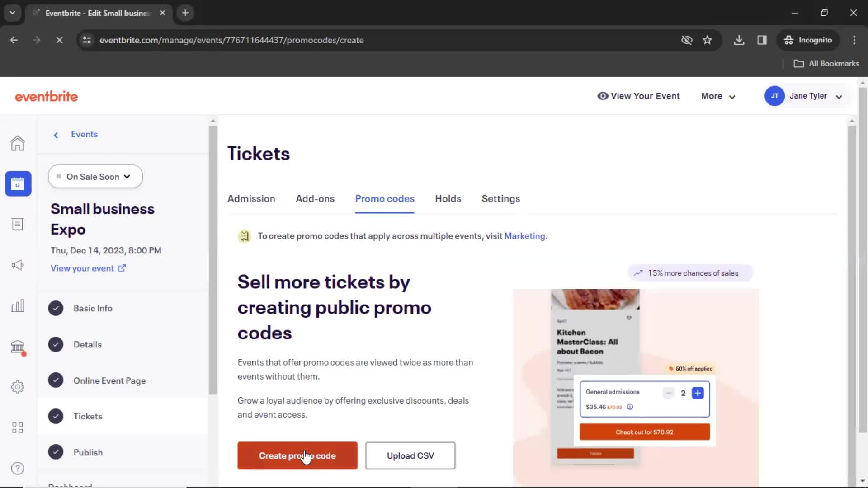
Task: Click the minus quantity button in preview
Action: click(669, 393)
